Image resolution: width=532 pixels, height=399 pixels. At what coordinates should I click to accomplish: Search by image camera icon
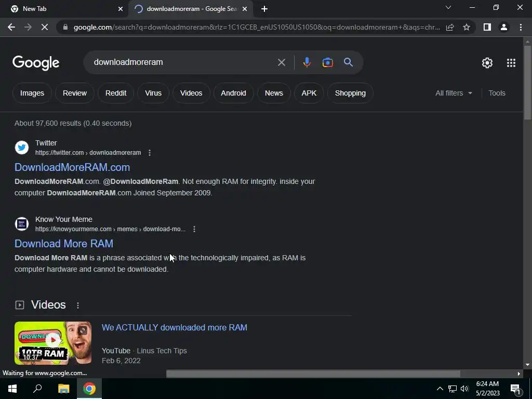point(327,62)
